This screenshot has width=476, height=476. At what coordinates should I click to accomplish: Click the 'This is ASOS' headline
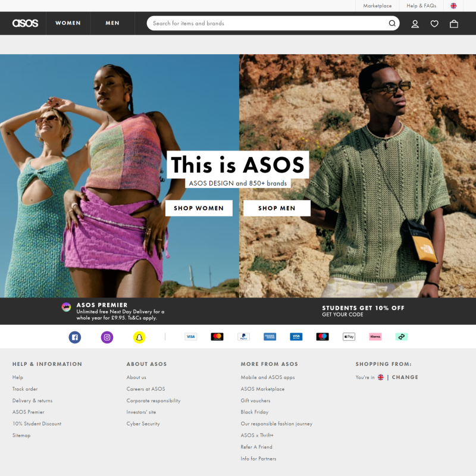237,165
